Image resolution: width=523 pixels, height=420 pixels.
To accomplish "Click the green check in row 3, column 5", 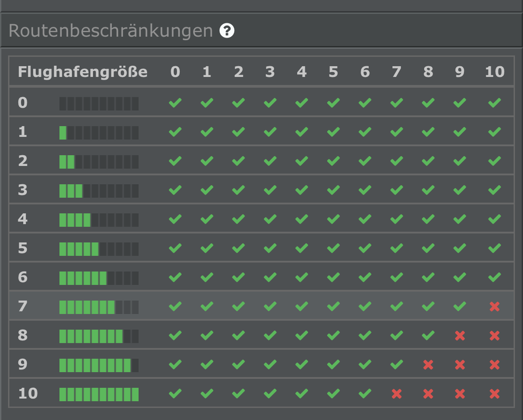I will (333, 190).
